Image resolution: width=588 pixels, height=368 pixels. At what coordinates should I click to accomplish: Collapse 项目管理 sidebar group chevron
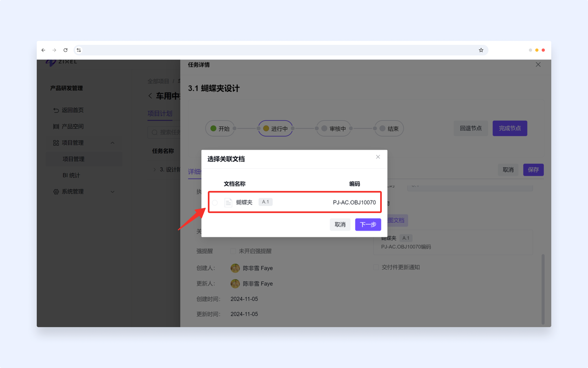(112, 143)
